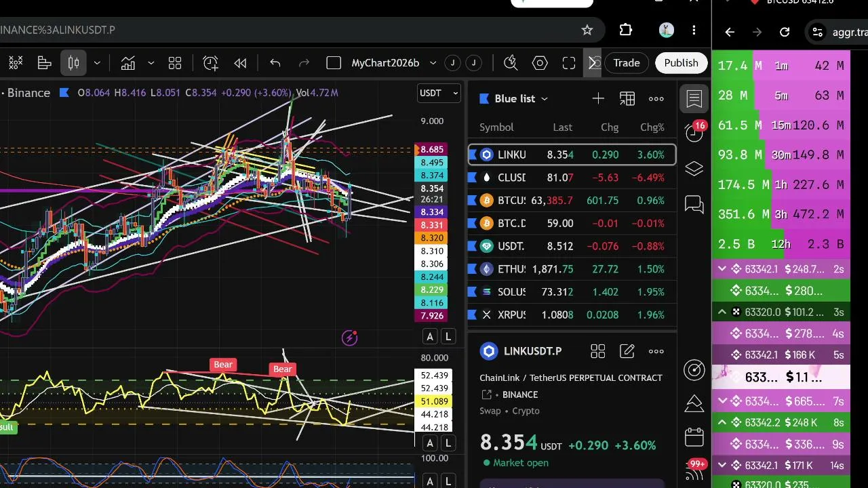The height and width of the screenshot is (488, 868).
Task: Open the chart type dropdown arrow
Action: [x=97, y=63]
